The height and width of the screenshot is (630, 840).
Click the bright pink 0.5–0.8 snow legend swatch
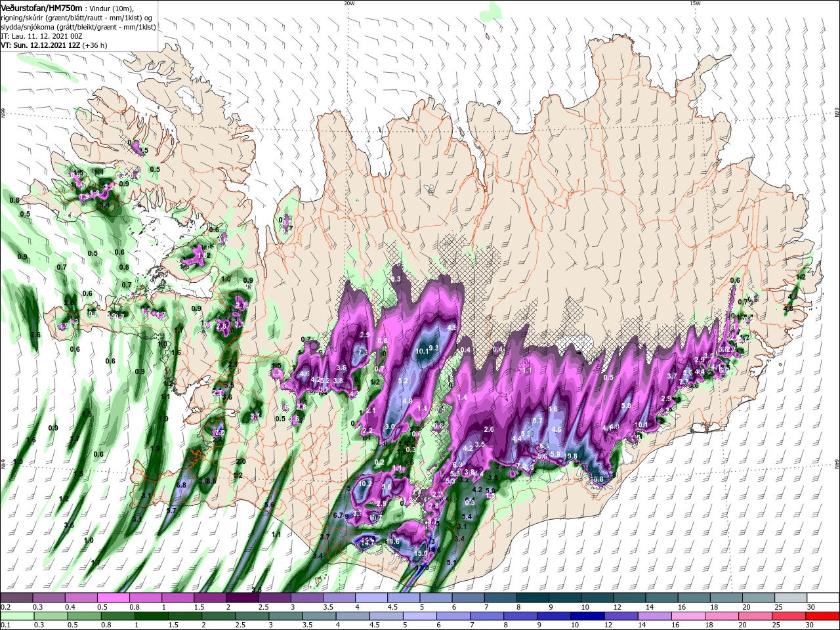coord(113,598)
